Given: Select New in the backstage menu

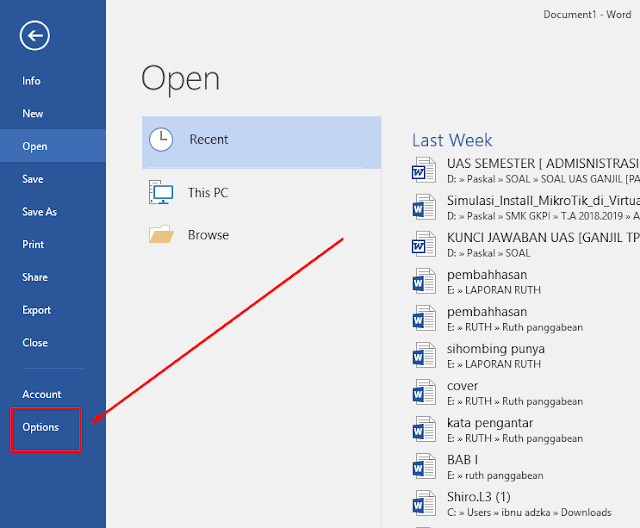Looking at the screenshot, I should tap(33, 113).
